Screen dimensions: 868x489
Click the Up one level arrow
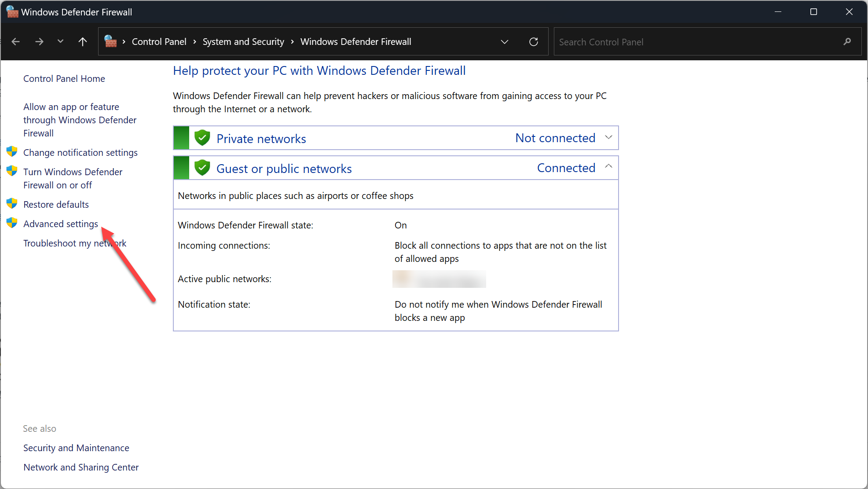pyautogui.click(x=83, y=42)
